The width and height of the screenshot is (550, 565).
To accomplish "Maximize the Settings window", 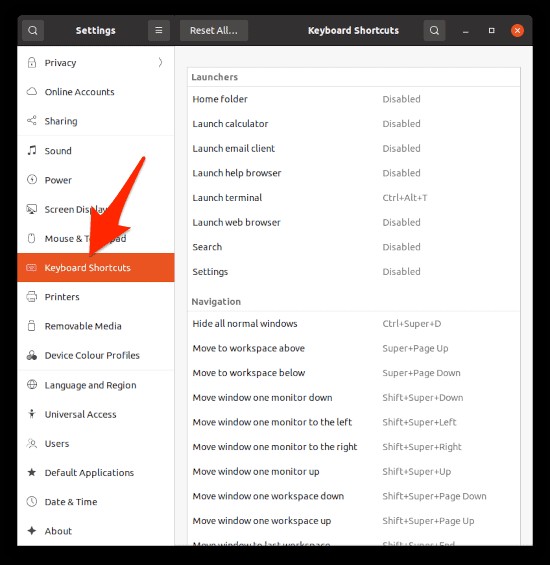I will pos(491,31).
